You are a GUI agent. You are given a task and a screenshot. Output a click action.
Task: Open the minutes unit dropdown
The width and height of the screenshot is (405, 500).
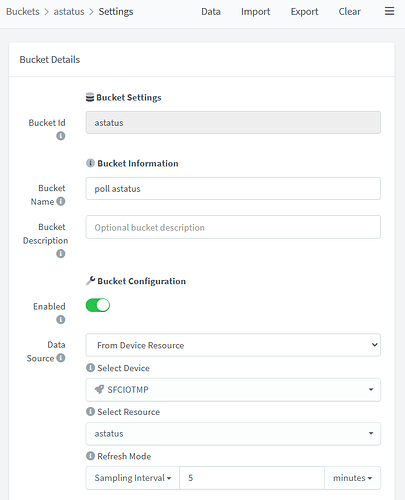click(x=352, y=478)
